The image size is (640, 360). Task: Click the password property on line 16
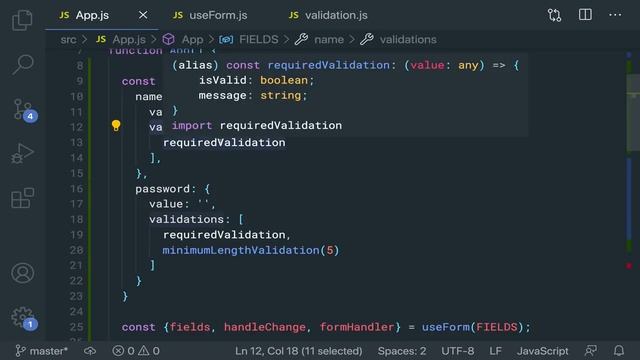click(162, 189)
